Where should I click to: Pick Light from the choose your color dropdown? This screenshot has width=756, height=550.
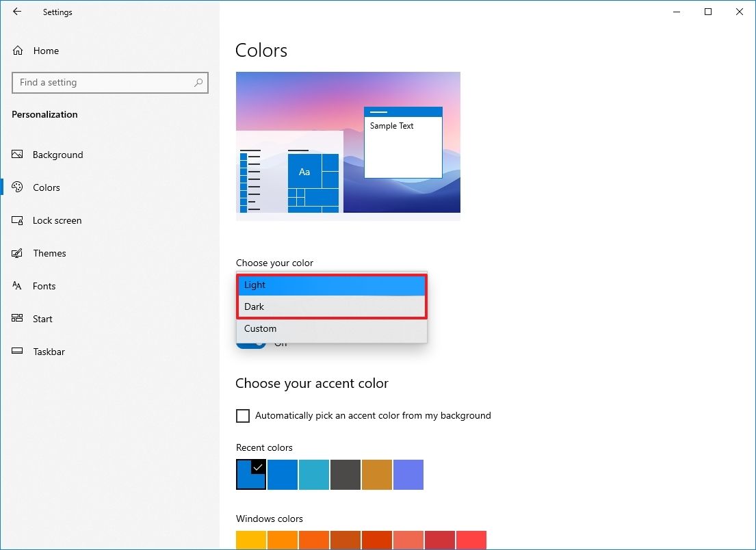pyautogui.click(x=331, y=285)
